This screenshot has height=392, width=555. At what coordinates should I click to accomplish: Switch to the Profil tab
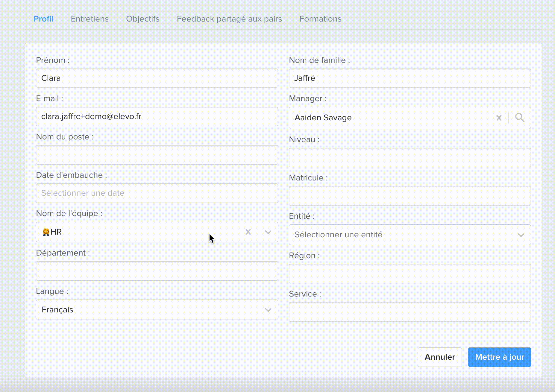click(43, 19)
